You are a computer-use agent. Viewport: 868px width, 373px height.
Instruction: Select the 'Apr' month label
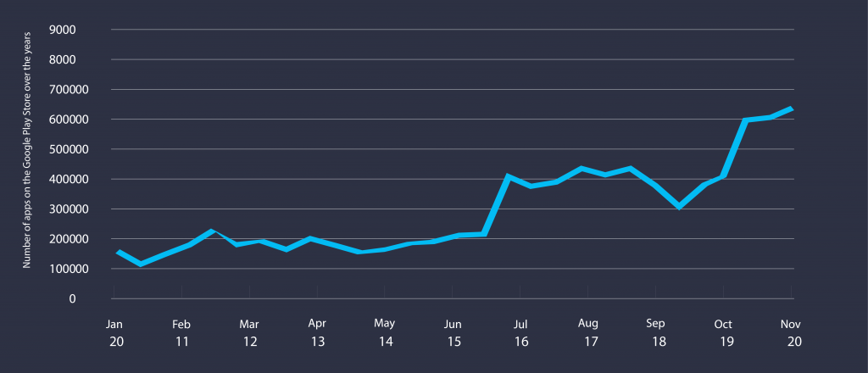pos(317,325)
